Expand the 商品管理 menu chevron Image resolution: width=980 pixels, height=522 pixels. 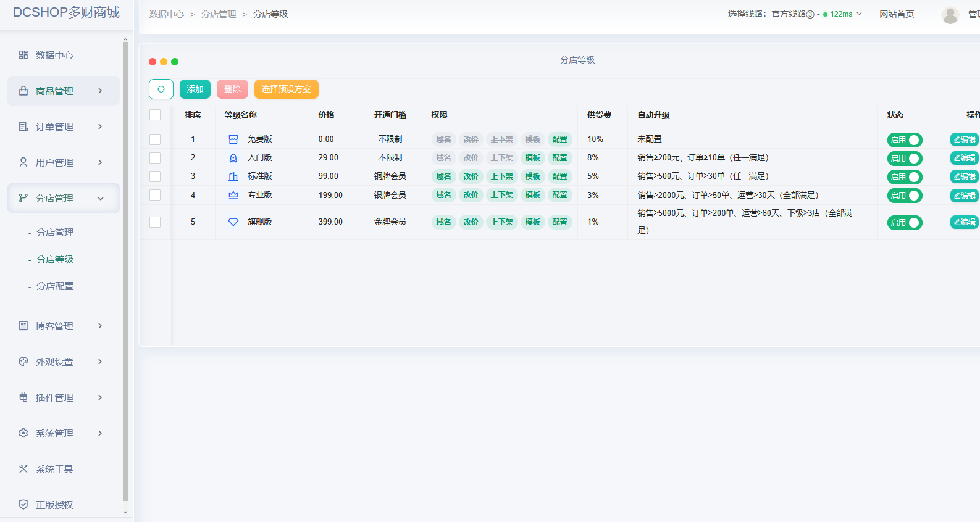click(100, 91)
